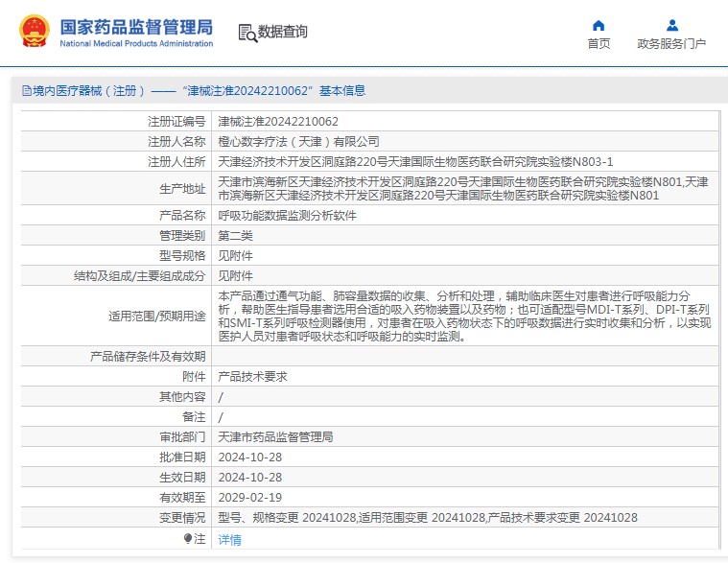Click the bullet icon beside 注 label
The width and height of the screenshot is (728, 563).
[188, 539]
